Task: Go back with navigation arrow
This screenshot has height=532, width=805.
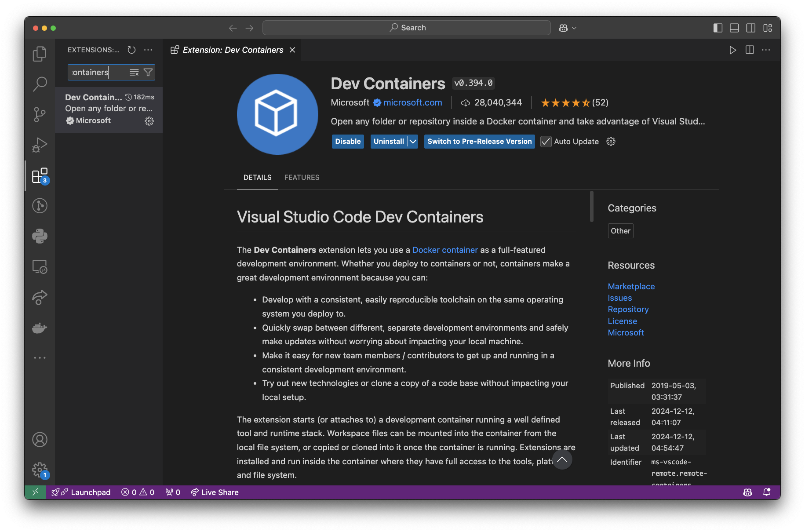Action: click(233, 28)
